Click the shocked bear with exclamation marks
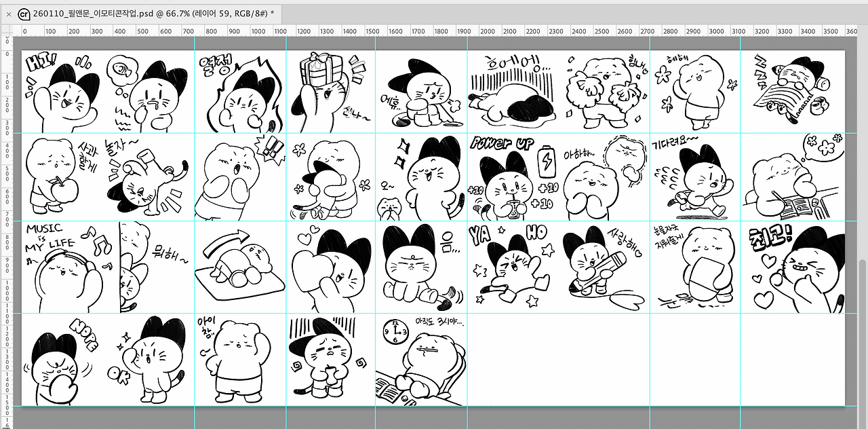This screenshot has height=429, width=868. click(x=240, y=178)
